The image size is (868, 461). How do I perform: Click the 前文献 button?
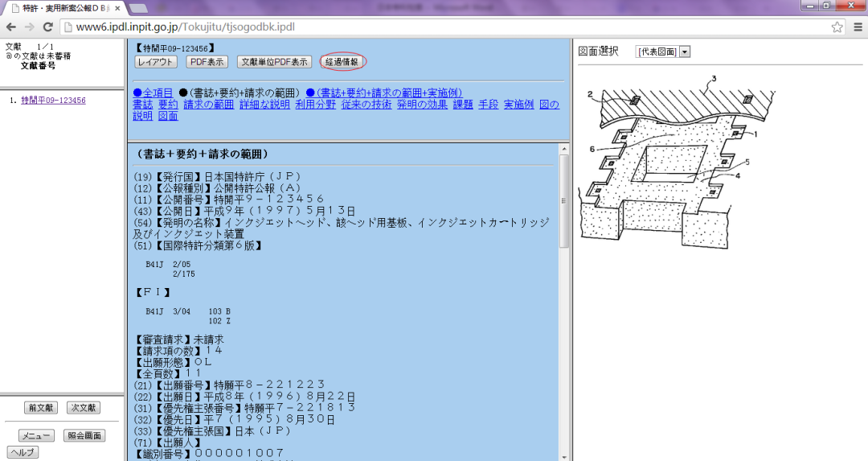coord(41,408)
